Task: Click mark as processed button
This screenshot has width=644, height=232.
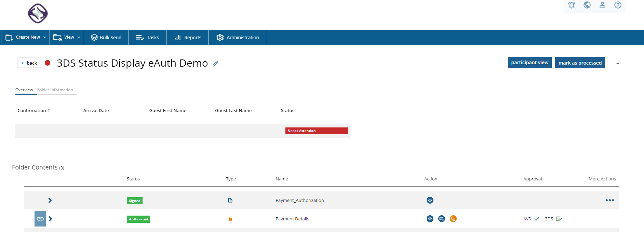Action: point(580,63)
